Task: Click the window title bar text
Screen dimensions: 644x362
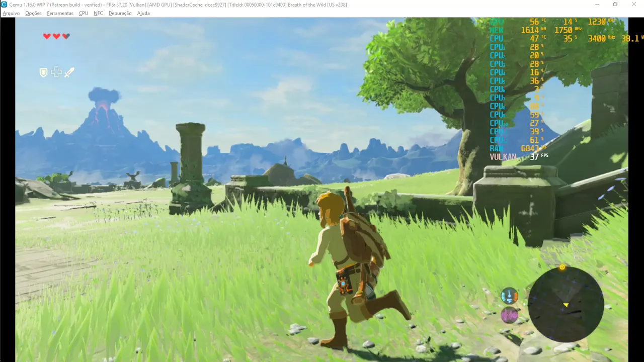Action: pyautogui.click(x=178, y=5)
